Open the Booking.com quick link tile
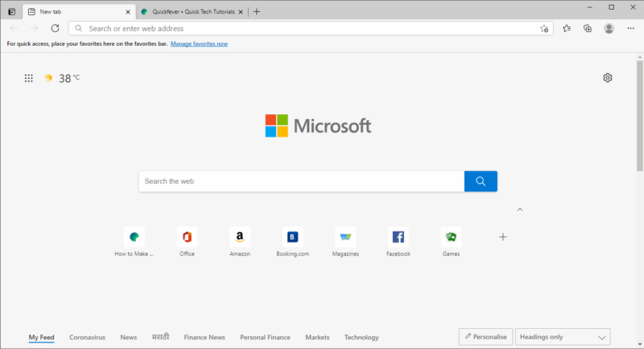Screen dimensions: 644x349 point(292,242)
